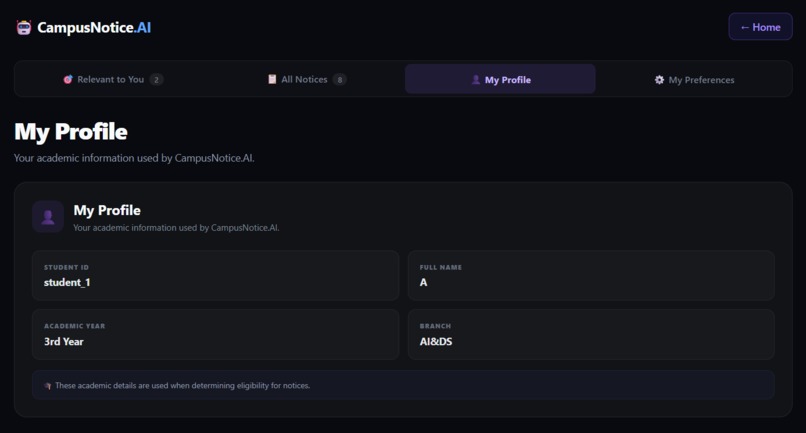
Task: Click the CampusNotice.AI robot logo icon
Action: 24,27
